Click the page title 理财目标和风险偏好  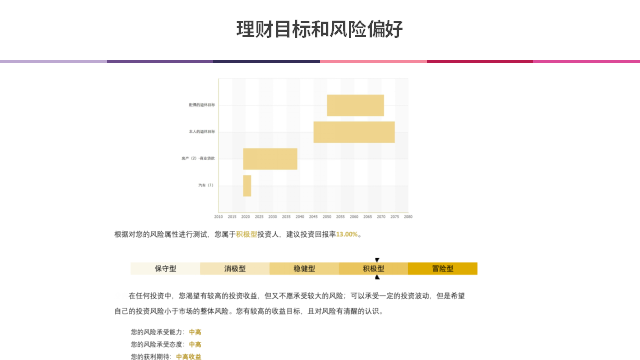pos(320,29)
